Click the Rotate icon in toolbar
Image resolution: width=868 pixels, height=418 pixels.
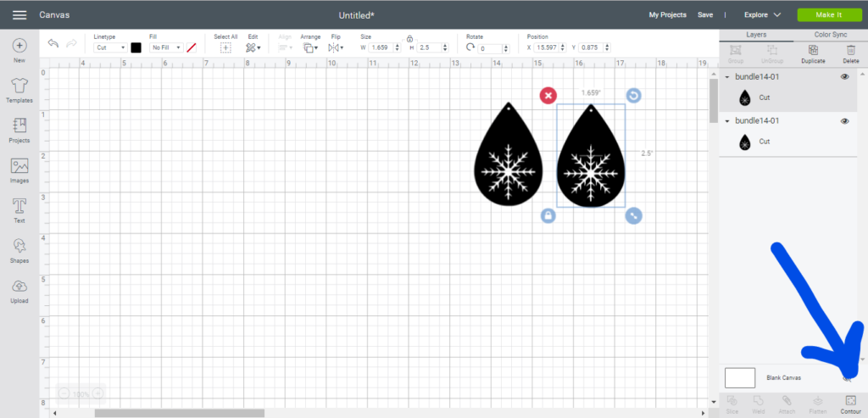point(470,47)
